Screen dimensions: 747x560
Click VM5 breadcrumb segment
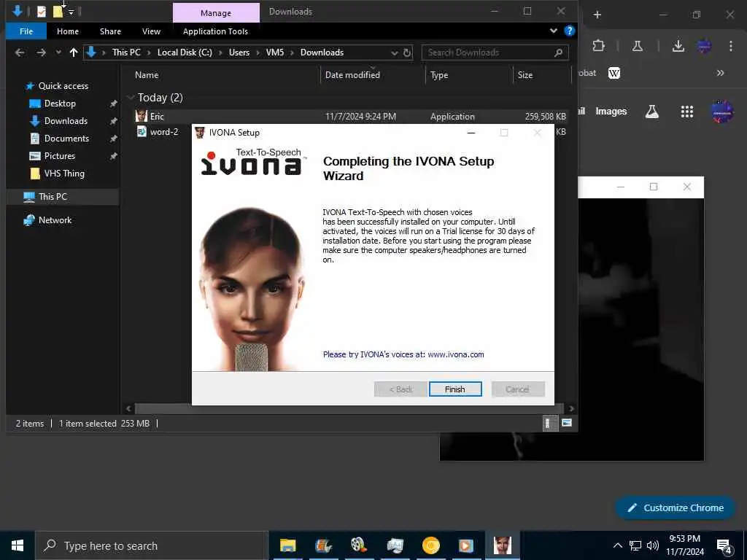pos(275,52)
